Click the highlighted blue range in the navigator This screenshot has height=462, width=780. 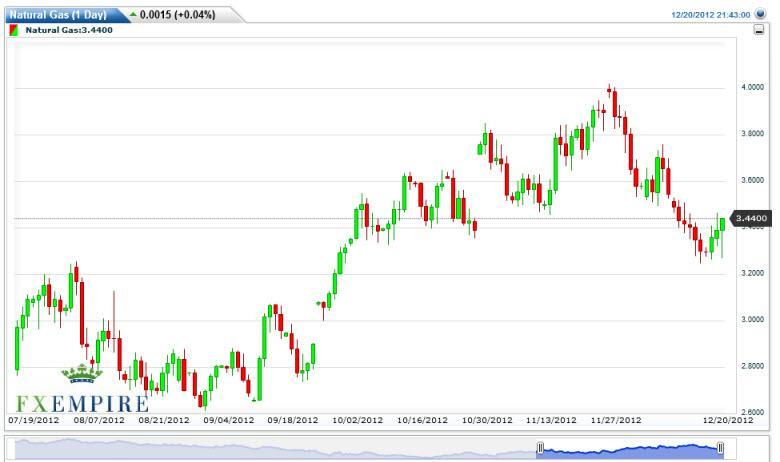coord(630,449)
